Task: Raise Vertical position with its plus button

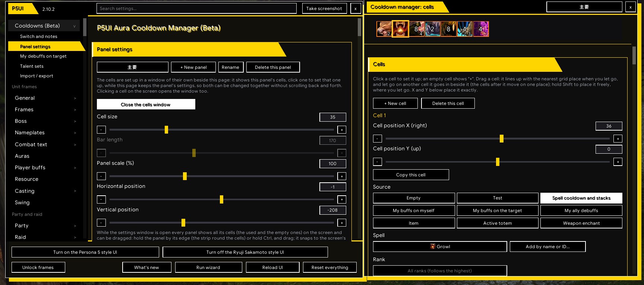Action: coord(342,223)
